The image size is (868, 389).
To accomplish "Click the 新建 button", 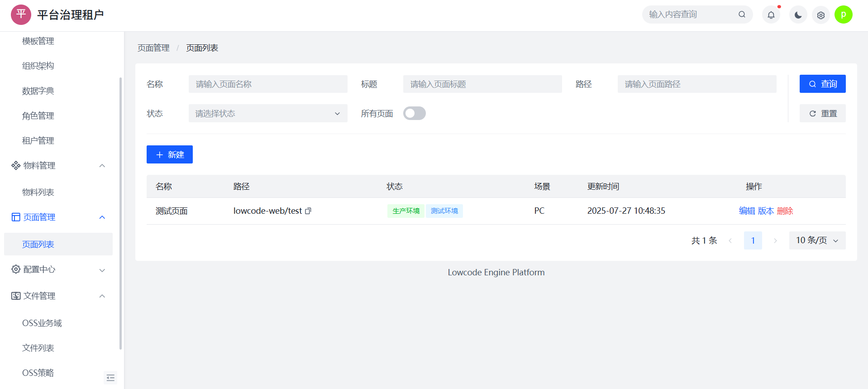I will click(170, 154).
